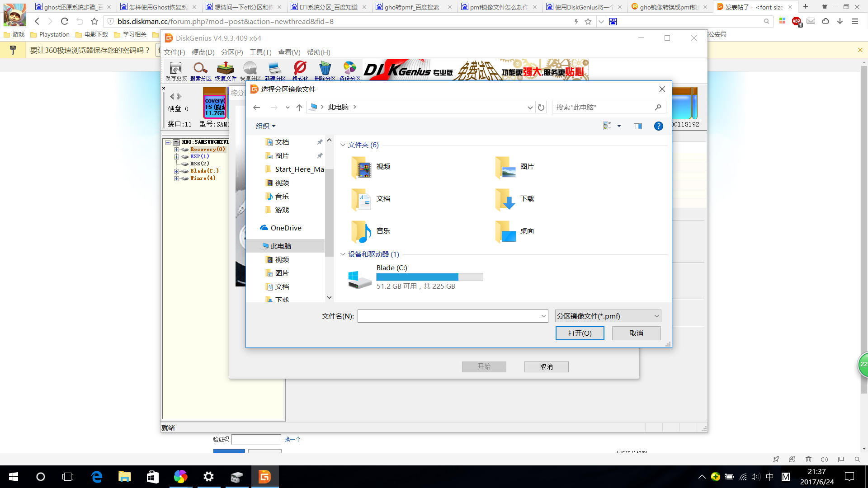Click 取消 in the restore partition dialog
868x488 pixels.
tap(546, 366)
